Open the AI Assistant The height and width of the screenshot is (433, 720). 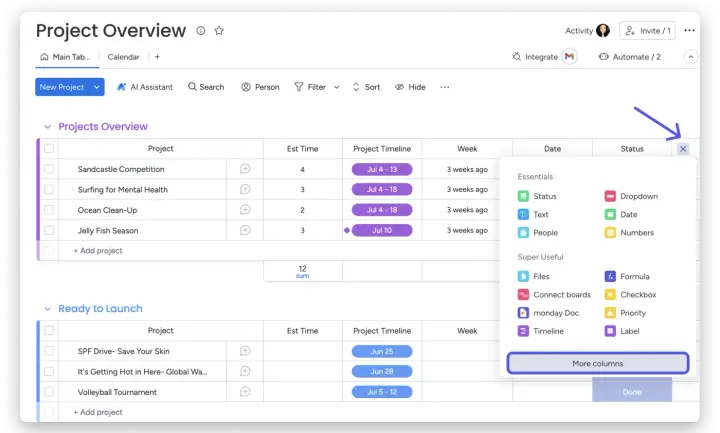pyautogui.click(x=145, y=87)
